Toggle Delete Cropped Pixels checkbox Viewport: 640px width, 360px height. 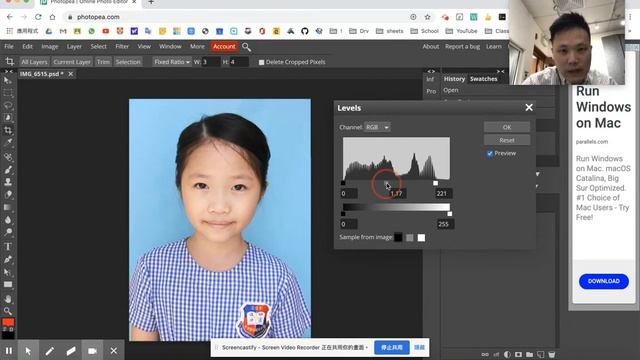coord(261,62)
